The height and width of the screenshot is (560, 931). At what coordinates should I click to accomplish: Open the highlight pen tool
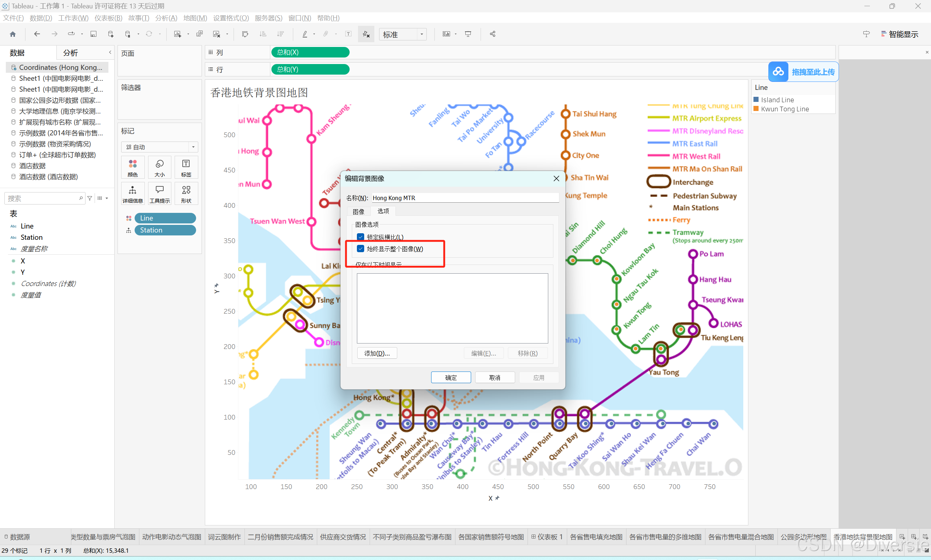point(305,34)
